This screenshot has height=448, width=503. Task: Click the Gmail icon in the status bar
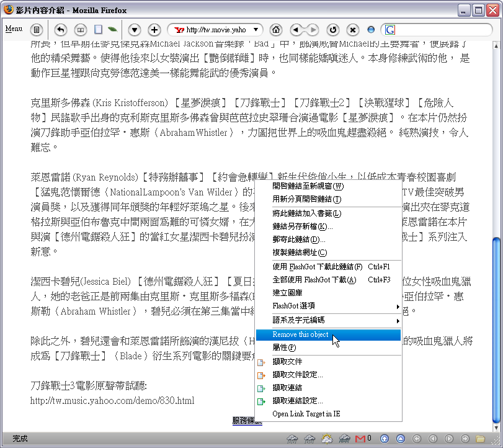pos(360,439)
